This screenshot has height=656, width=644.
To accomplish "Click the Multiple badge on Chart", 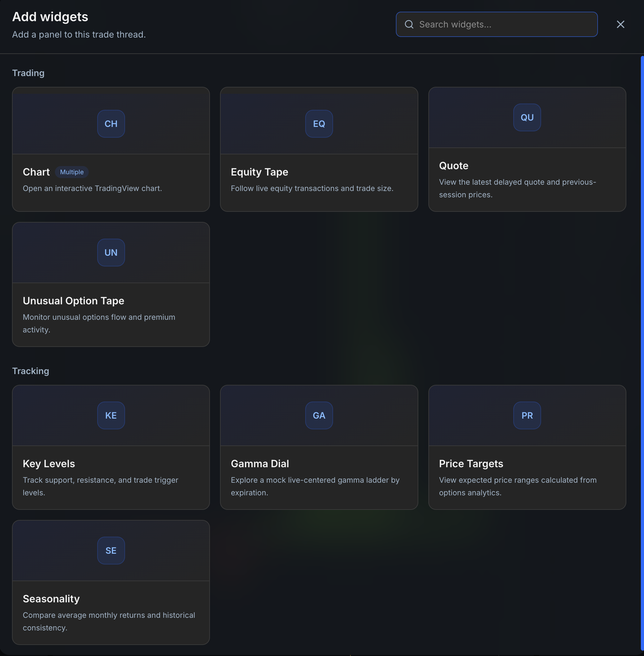I will click(x=72, y=172).
